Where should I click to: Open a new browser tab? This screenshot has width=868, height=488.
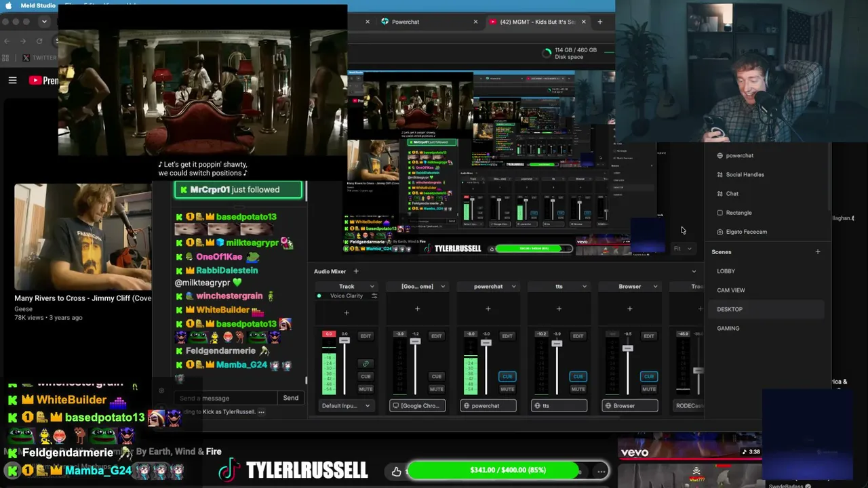[599, 22]
